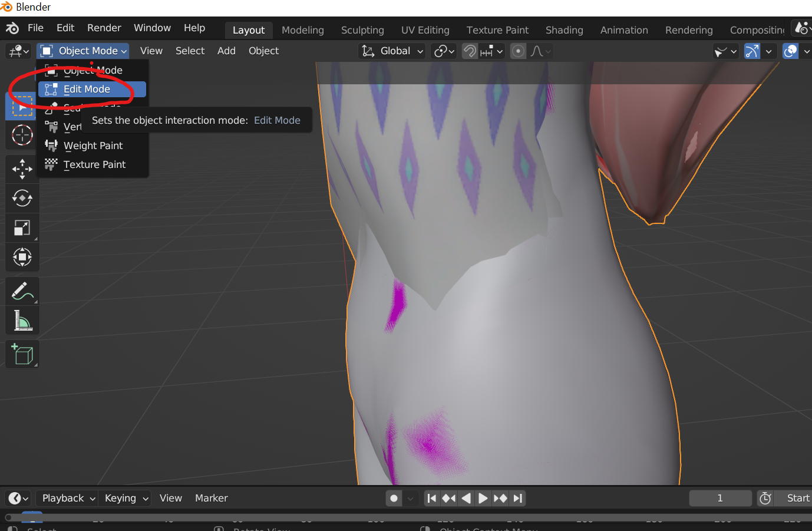This screenshot has height=531, width=812.
Task: Play animation in reverse
Action: (x=466, y=499)
